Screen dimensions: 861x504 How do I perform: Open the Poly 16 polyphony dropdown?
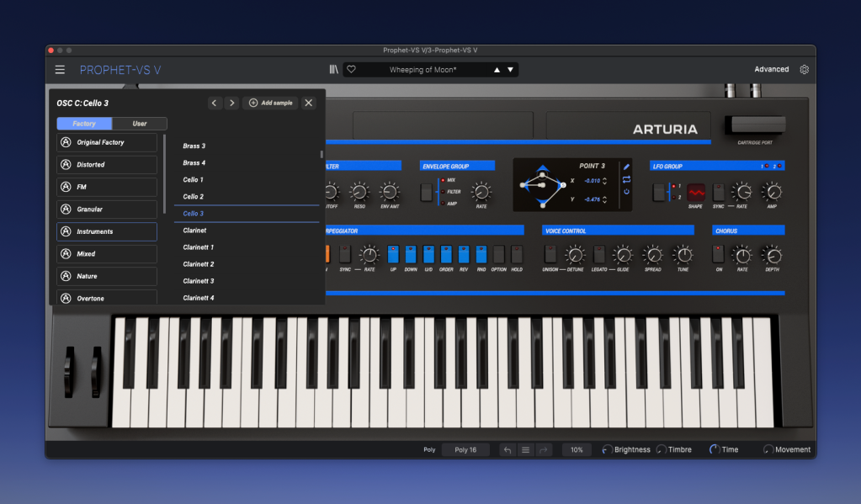point(465,450)
